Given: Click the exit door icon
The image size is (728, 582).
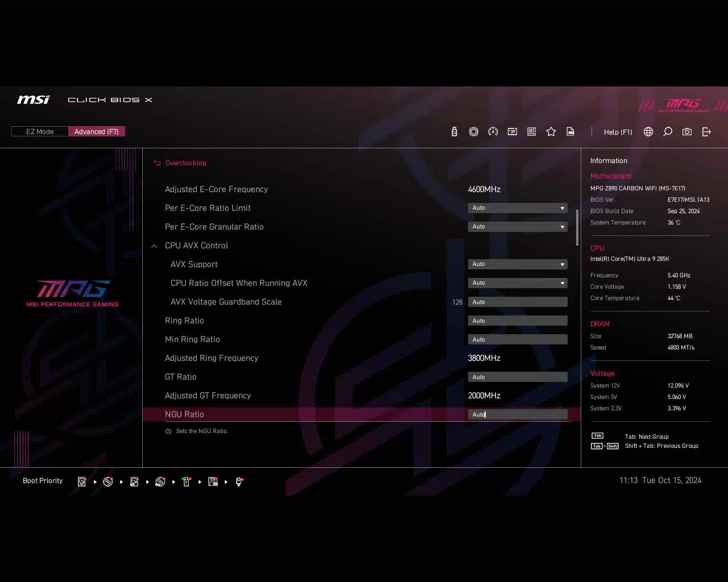Looking at the screenshot, I should pyautogui.click(x=706, y=132).
